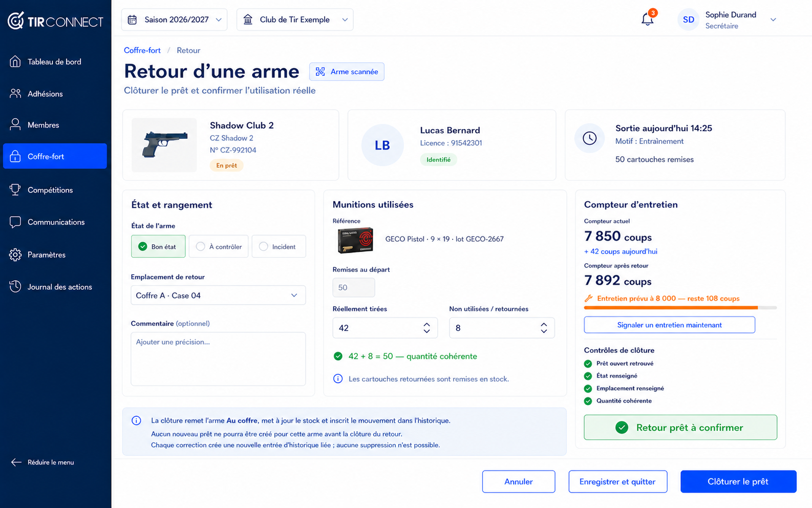Click the orange maintenance progress bar
The height and width of the screenshot is (508, 812).
680,308
